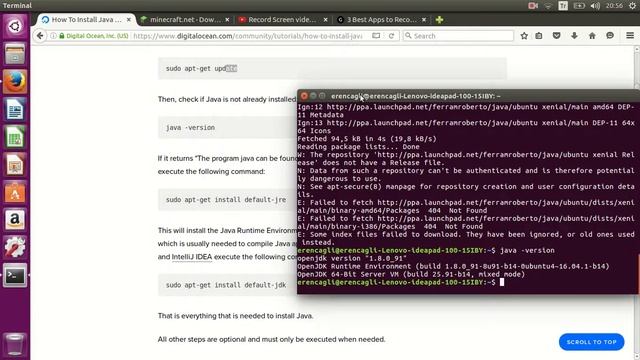
Task: Close the minecraft.net tab
Action: tap(227, 20)
